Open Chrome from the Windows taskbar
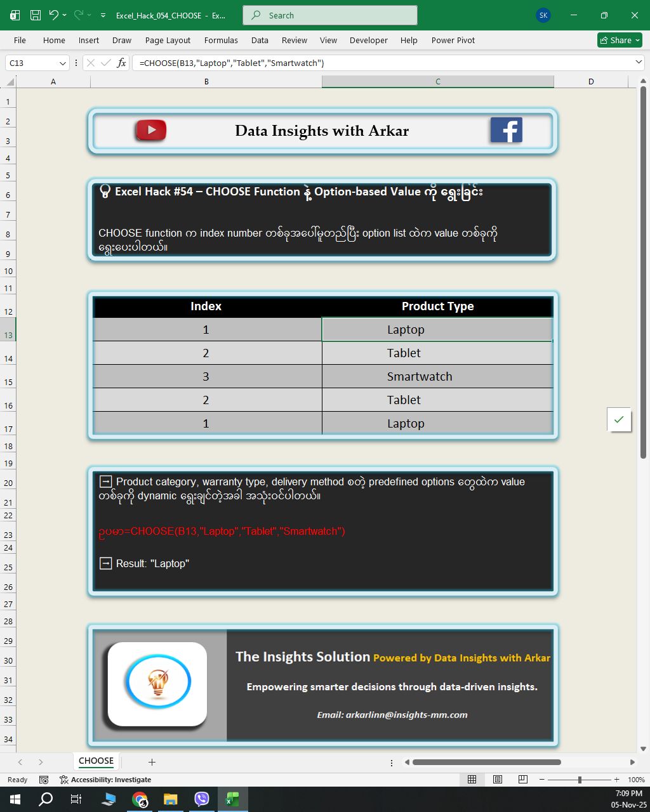 click(x=140, y=799)
